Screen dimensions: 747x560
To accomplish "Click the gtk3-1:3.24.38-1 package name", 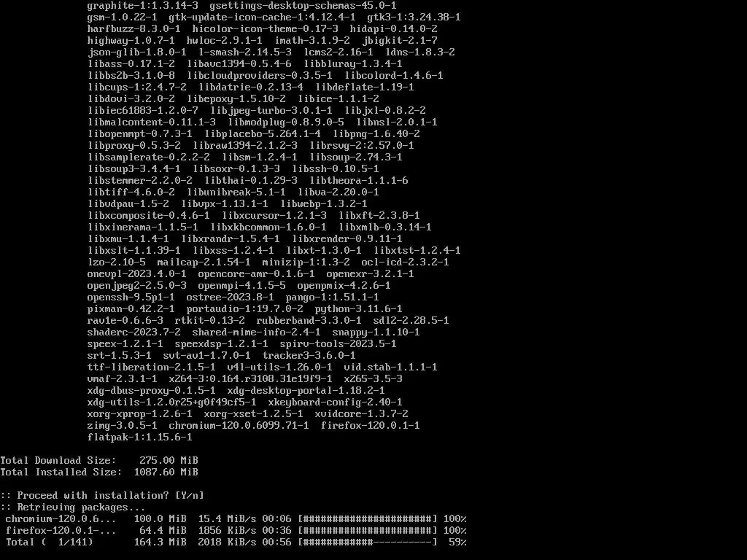I will [414, 17].
